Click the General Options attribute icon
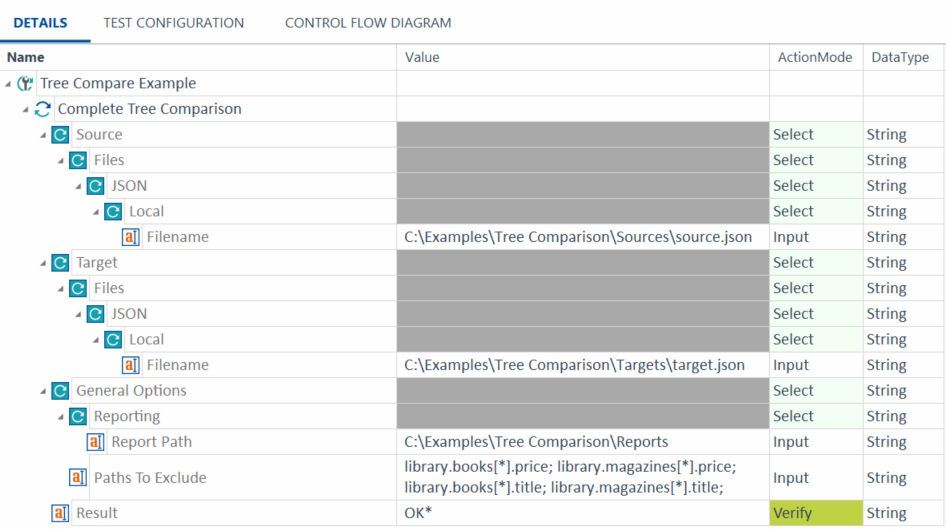The width and height of the screenshot is (946, 529). 61,391
